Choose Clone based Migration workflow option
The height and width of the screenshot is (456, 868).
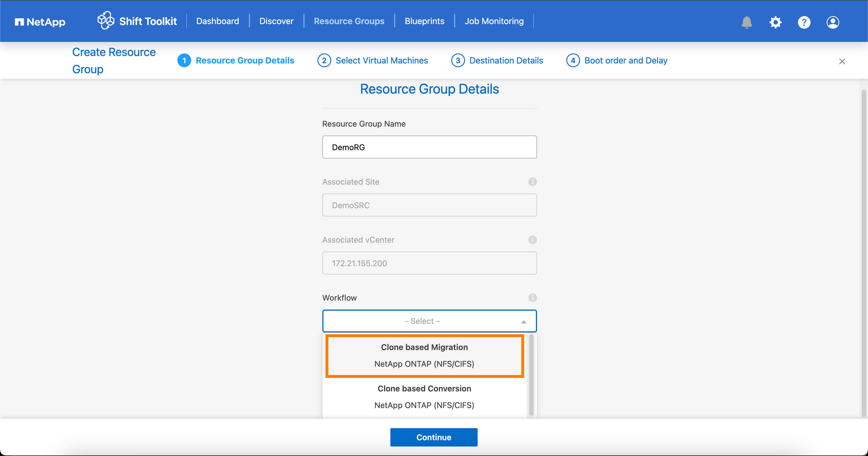point(424,355)
